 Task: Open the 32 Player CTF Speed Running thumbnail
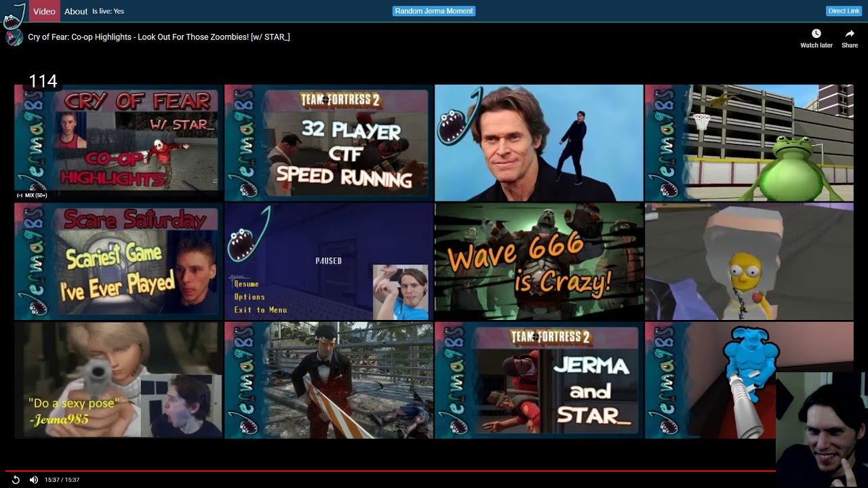(329, 143)
